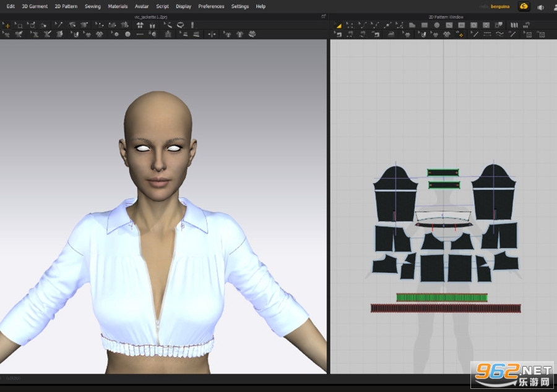Open the Avatar menu
557x392 pixels.
click(x=142, y=6)
